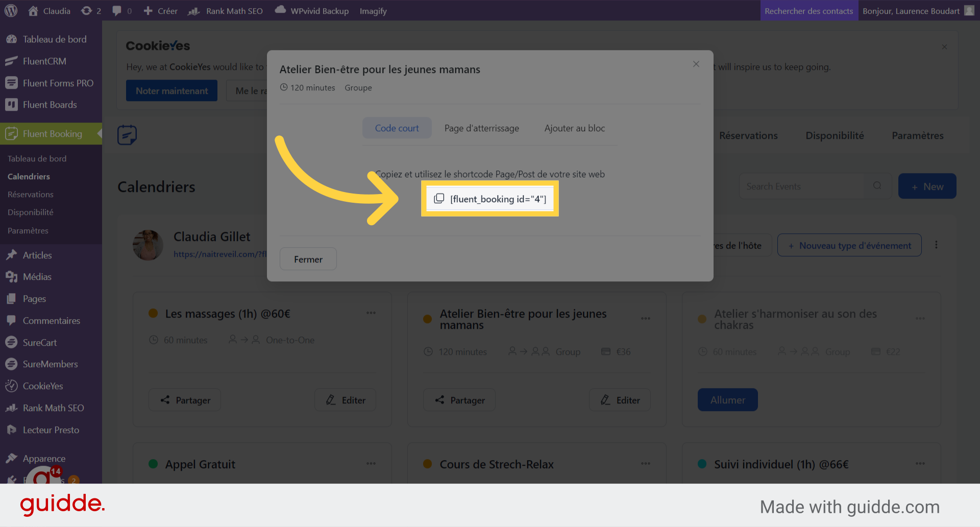Image resolution: width=980 pixels, height=527 pixels.
Task: Open Pages in sidebar
Action: click(51, 299)
